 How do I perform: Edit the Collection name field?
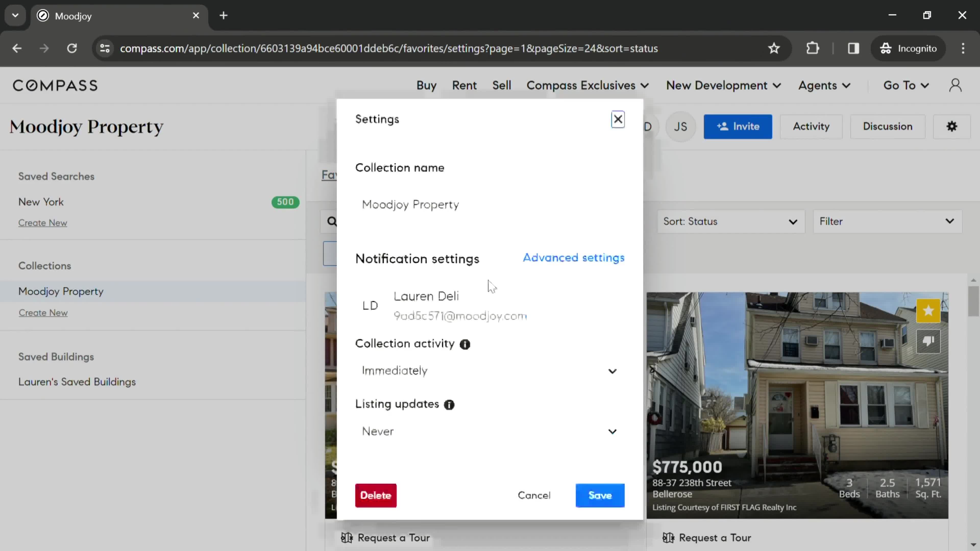(x=490, y=205)
